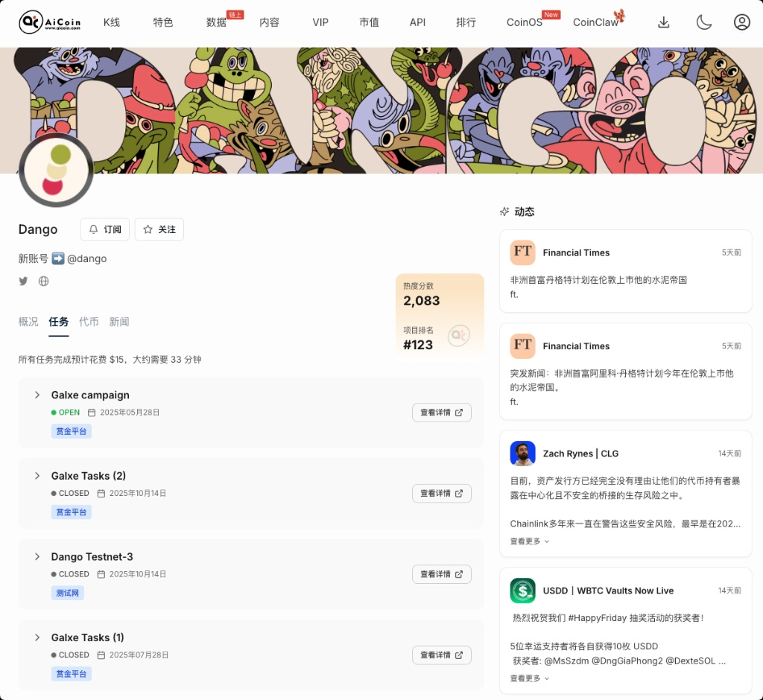Open the VIP menu item
This screenshot has height=700, width=763.
click(x=320, y=22)
